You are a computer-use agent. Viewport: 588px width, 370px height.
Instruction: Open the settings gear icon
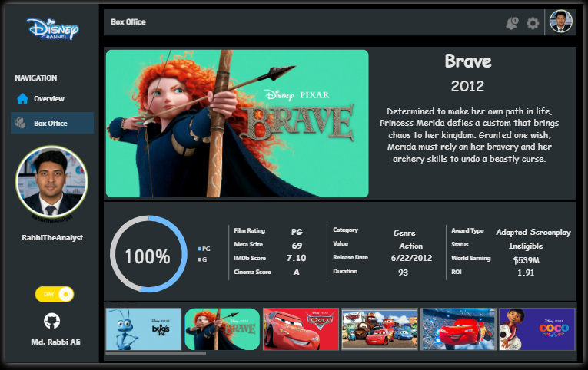[x=533, y=23]
